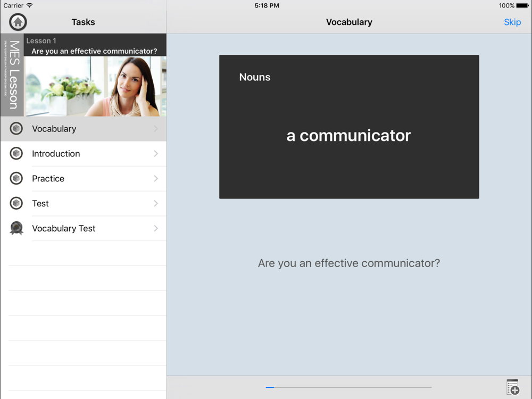This screenshot has height=399, width=532.
Task: Expand the Vocabulary Test row chevron
Action: (156, 228)
